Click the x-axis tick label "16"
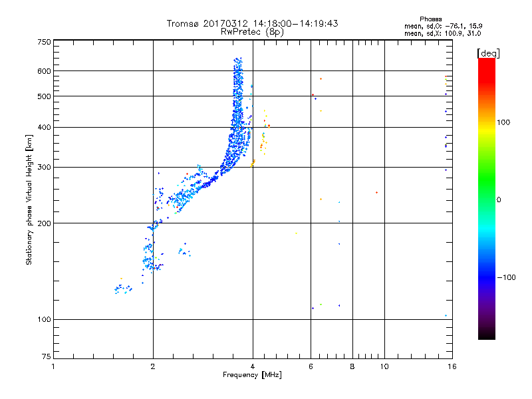The height and width of the screenshot is (399, 532). tap(452, 366)
